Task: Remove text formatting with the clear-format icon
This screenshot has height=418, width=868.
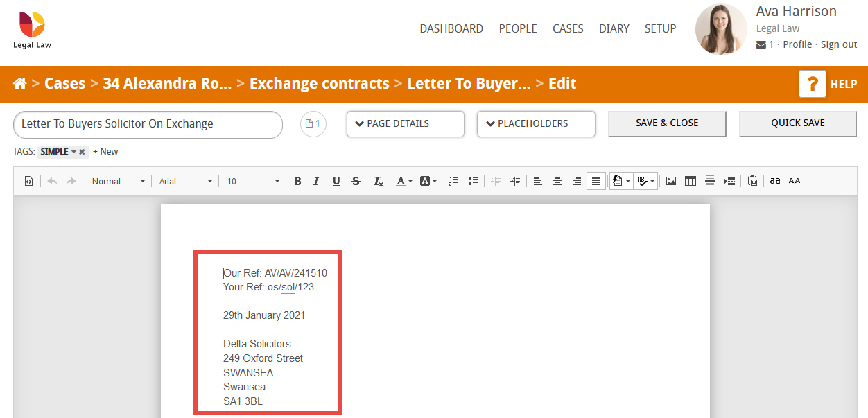Action: (378, 181)
